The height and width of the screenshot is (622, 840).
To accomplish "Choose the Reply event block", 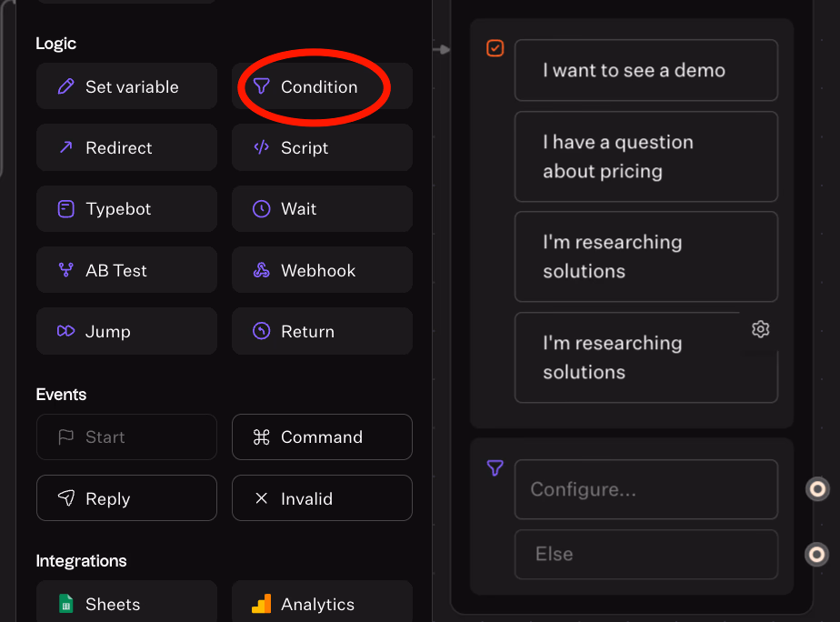I will pyautogui.click(x=126, y=498).
